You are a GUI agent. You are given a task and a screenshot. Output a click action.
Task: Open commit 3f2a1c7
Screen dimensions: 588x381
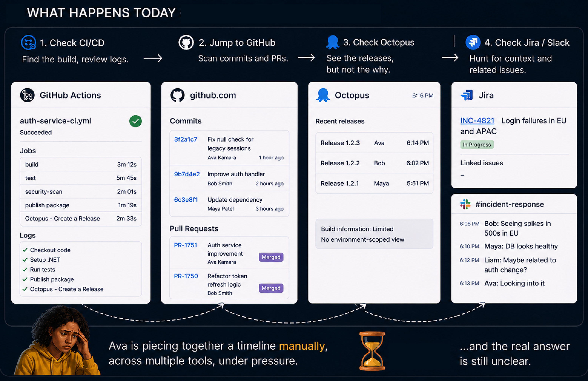[x=186, y=139]
